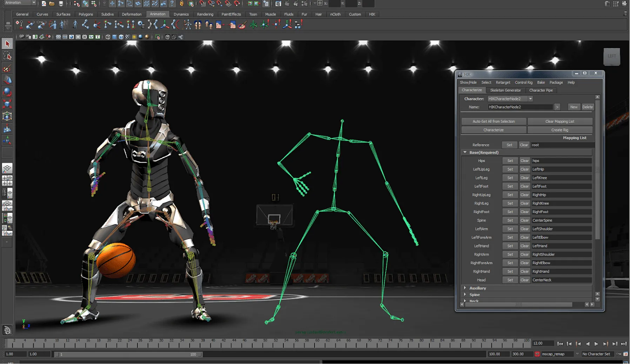630x364 pixels.
Task: Open the Retarget menu in the HIK window
Action: tap(503, 83)
